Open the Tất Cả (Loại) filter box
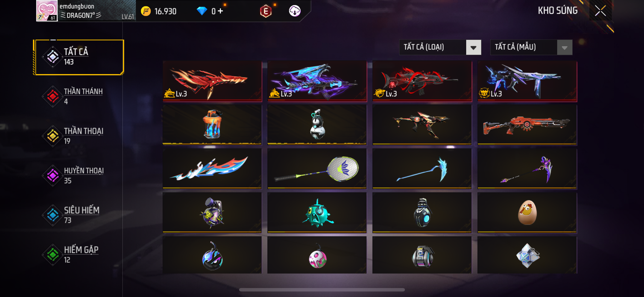Screen dimensions: 644x297 pyautogui.click(x=440, y=47)
